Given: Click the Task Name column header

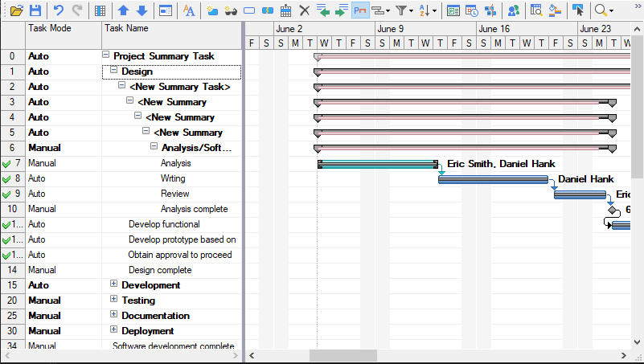Looking at the screenshot, I should (x=170, y=28).
